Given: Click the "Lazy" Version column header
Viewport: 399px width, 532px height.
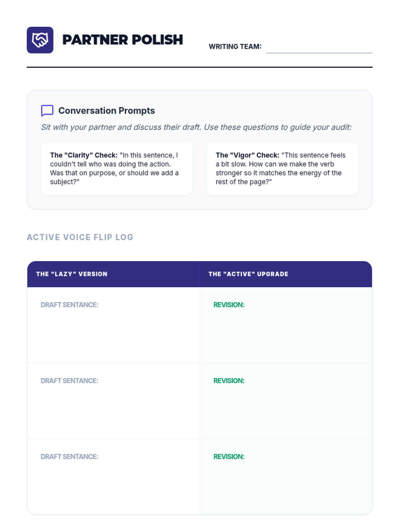Looking at the screenshot, I should tap(72, 274).
